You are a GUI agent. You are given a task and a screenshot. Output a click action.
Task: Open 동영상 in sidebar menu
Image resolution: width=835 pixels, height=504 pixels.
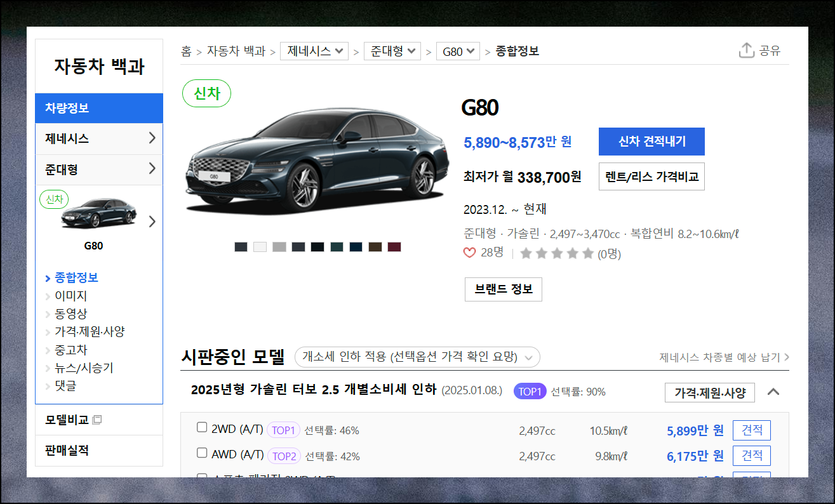tap(71, 314)
